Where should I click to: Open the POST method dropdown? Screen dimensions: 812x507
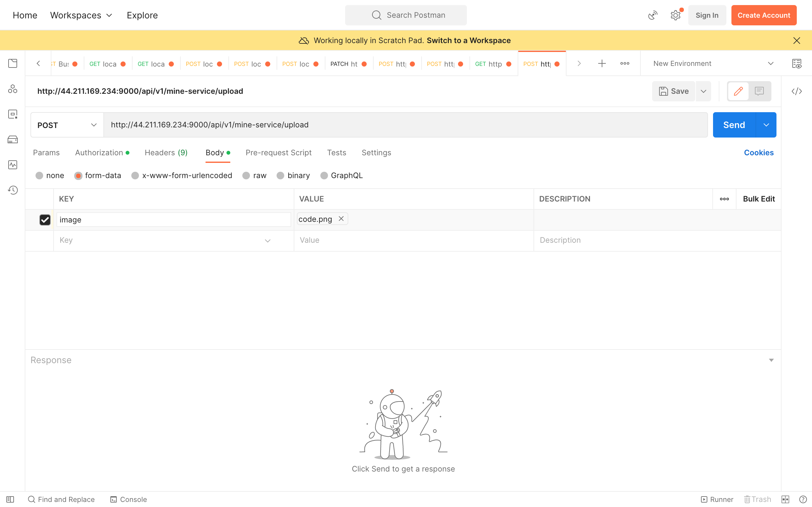pos(67,125)
